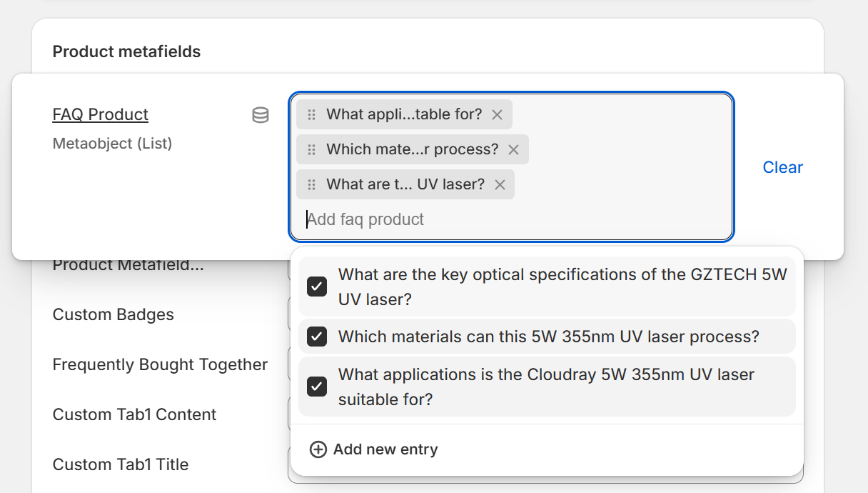Click the Clear link
Image resolution: width=868 pixels, height=493 pixels.
(x=782, y=167)
